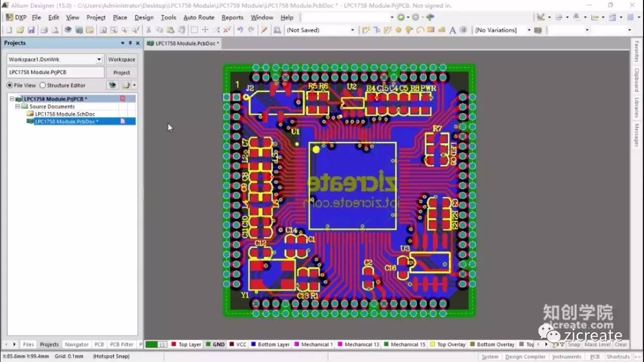Switch to the Navigator panel tab
Screen dimensions: 644x362
click(x=76, y=345)
